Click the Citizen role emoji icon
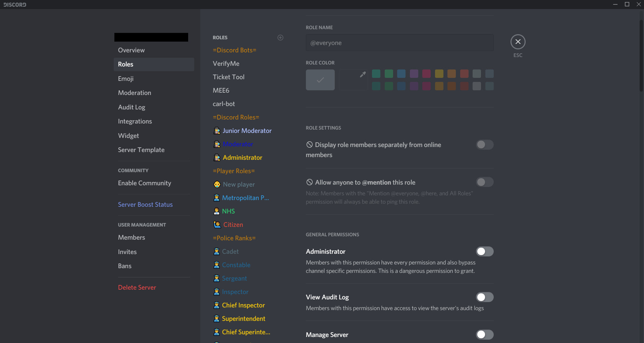This screenshot has width=644, height=343. [217, 225]
